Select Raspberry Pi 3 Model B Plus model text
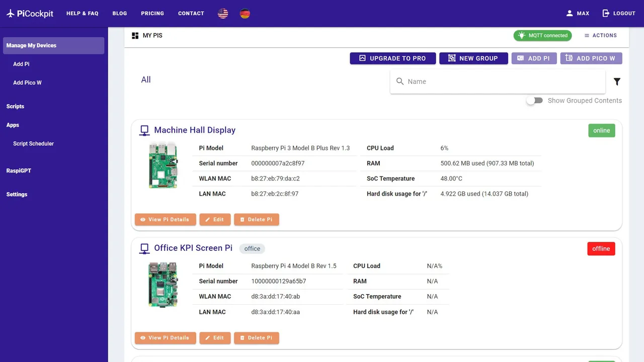The width and height of the screenshot is (644, 362). click(x=300, y=148)
